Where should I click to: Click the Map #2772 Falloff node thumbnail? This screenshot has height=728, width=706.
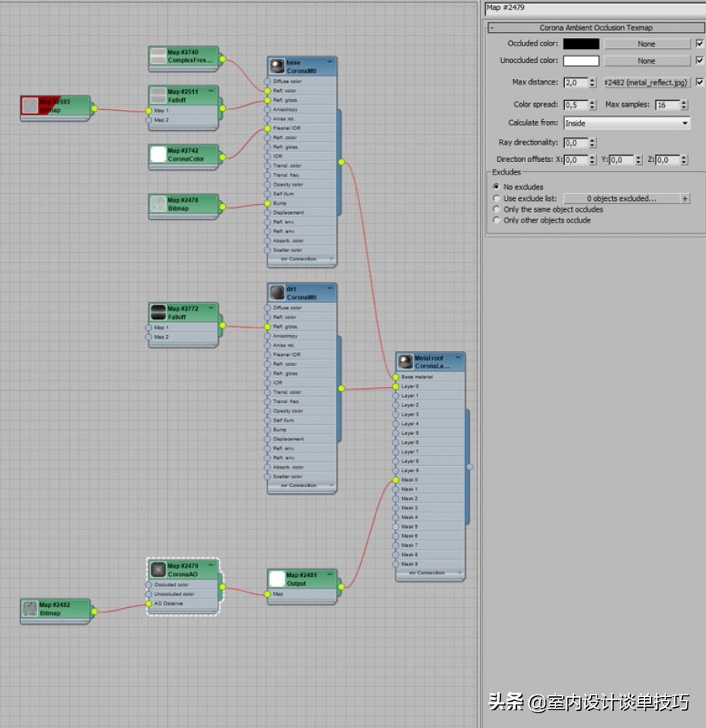158,312
